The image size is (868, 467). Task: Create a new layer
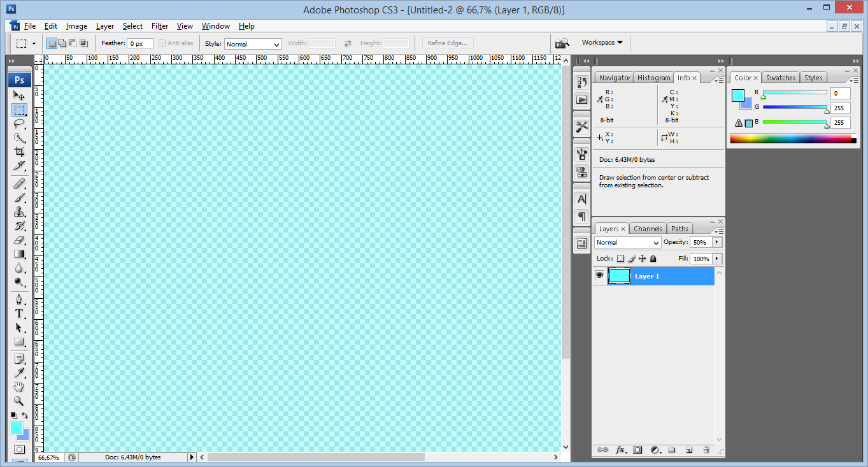click(688, 450)
